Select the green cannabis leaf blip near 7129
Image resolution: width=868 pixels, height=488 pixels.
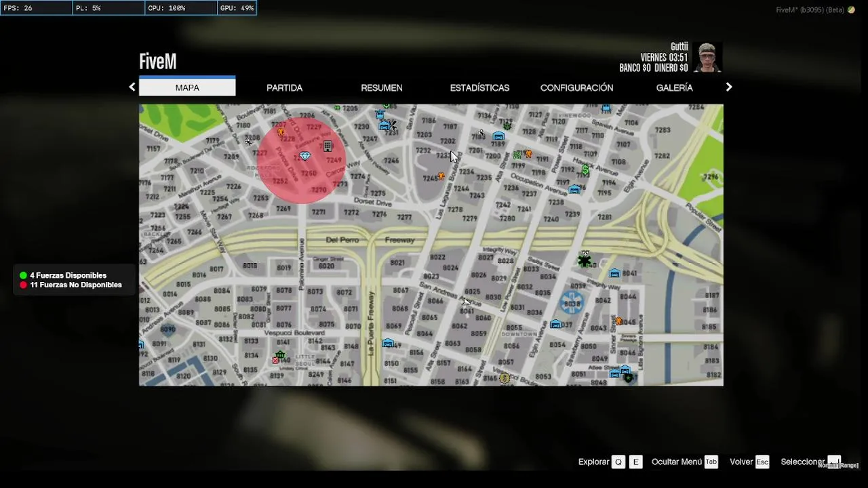click(x=507, y=125)
